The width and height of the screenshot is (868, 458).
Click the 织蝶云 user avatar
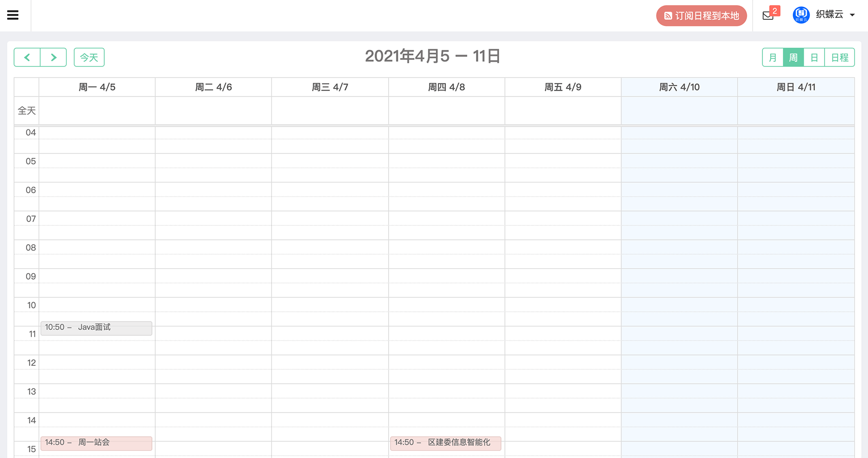(x=801, y=15)
